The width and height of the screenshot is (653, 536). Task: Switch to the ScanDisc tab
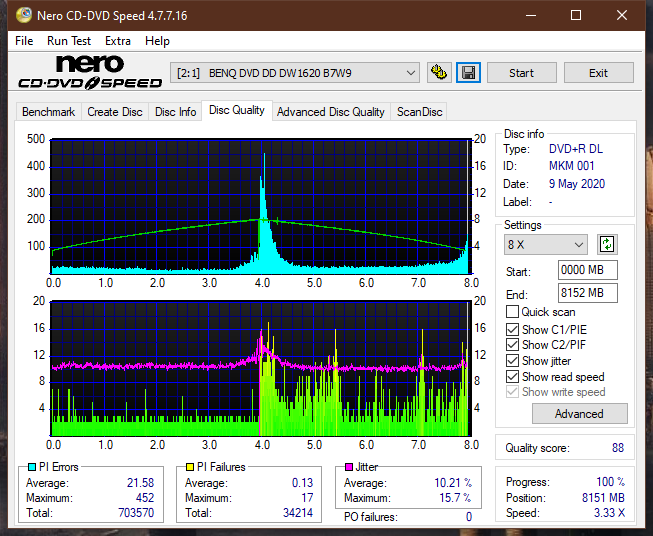pyautogui.click(x=419, y=112)
